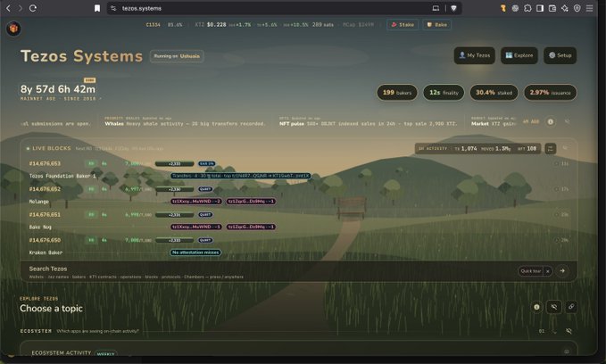The width and height of the screenshot is (606, 364).
Task: Toggle the crossed-eye icon beside Choose a topic
Action: (x=554, y=307)
